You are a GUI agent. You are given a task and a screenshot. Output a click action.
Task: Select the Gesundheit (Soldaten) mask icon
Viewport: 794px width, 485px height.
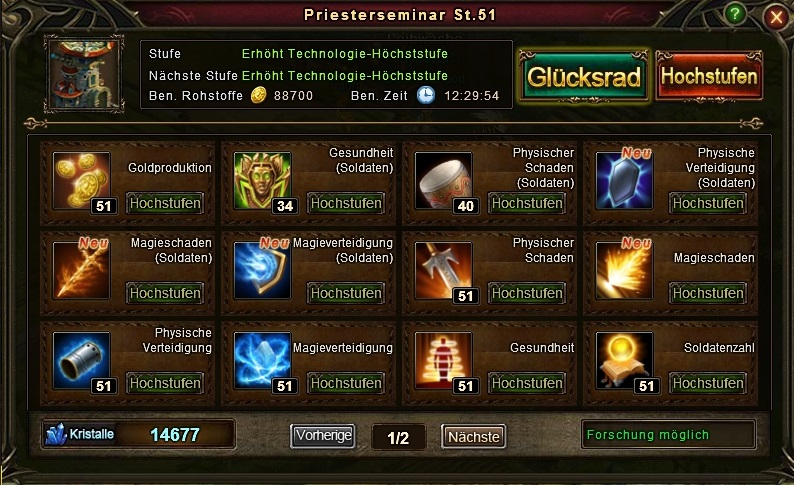click(x=262, y=180)
